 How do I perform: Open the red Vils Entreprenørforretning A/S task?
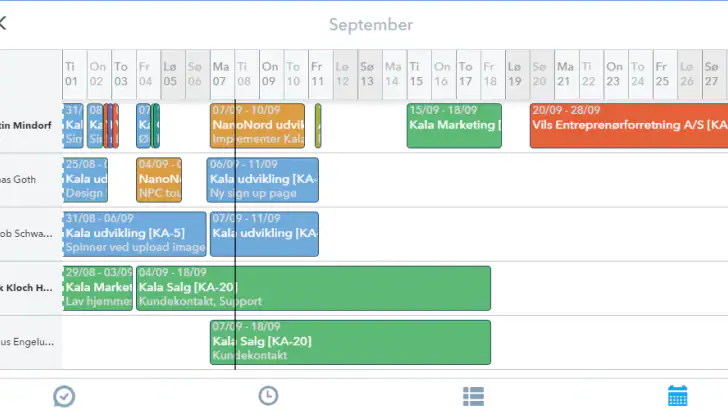(x=629, y=126)
